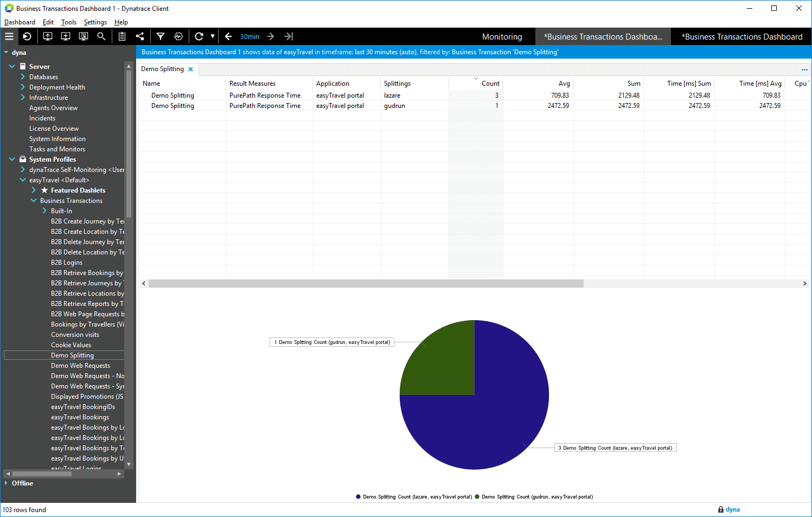Sort table by Count column header

(476, 84)
